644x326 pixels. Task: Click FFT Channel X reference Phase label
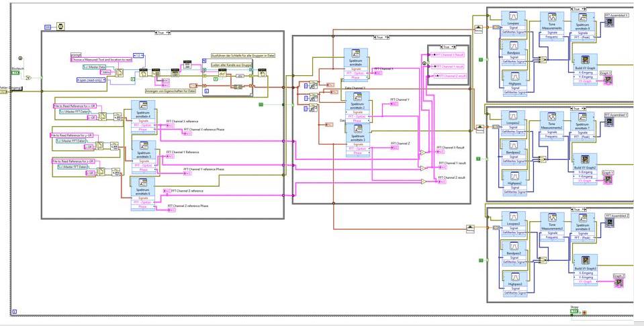pyautogui.click(x=204, y=129)
